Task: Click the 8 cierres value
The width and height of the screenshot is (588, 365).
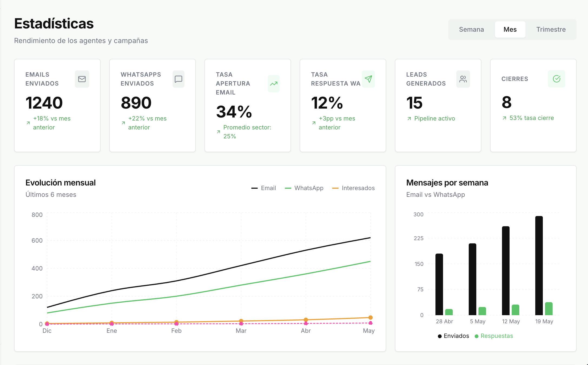Action: [507, 102]
